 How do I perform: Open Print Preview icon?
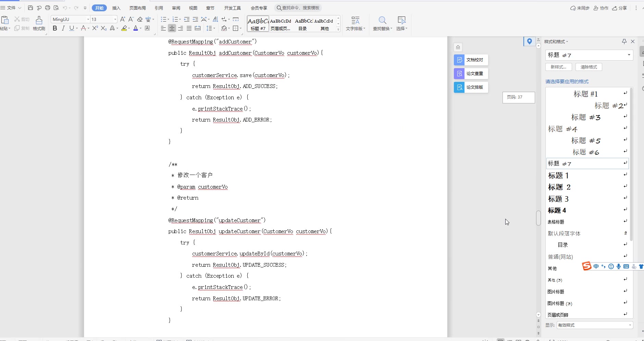56,8
